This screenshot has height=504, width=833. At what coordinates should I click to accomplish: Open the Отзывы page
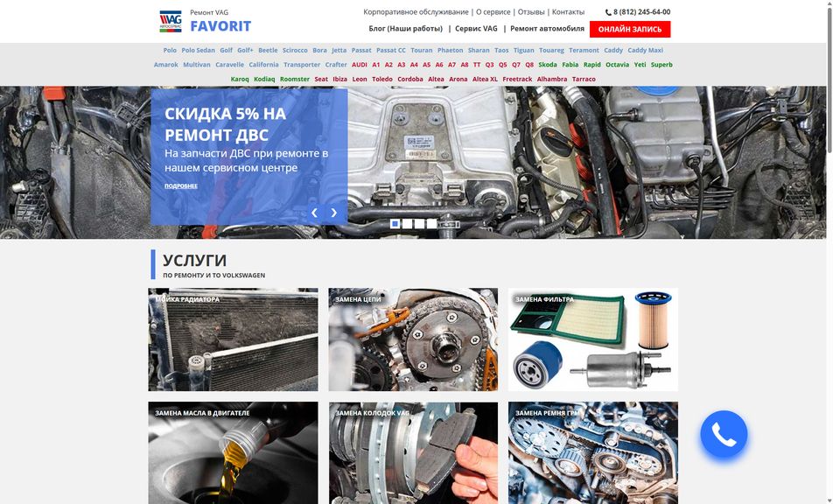click(531, 11)
